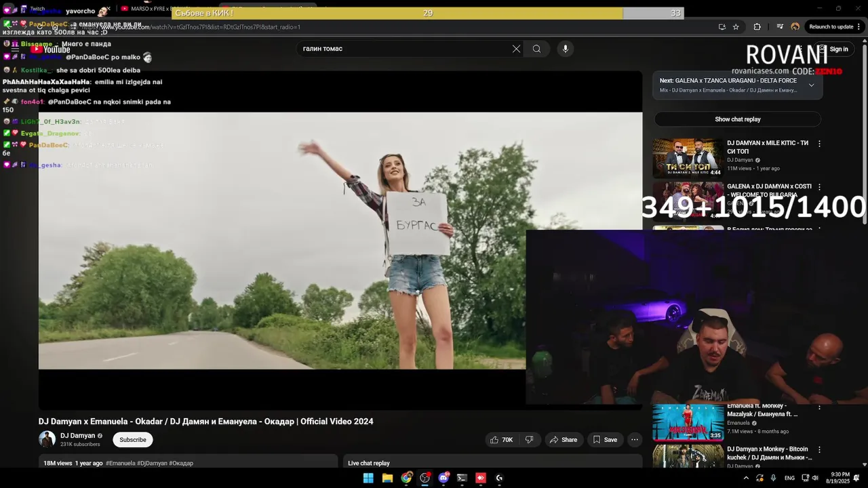868x488 pixels.
Task: Like the video with 70K thumbs up
Action: (501, 440)
